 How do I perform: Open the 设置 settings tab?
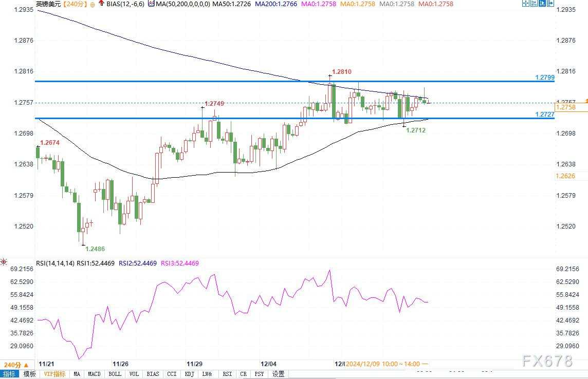pyautogui.click(x=278, y=374)
